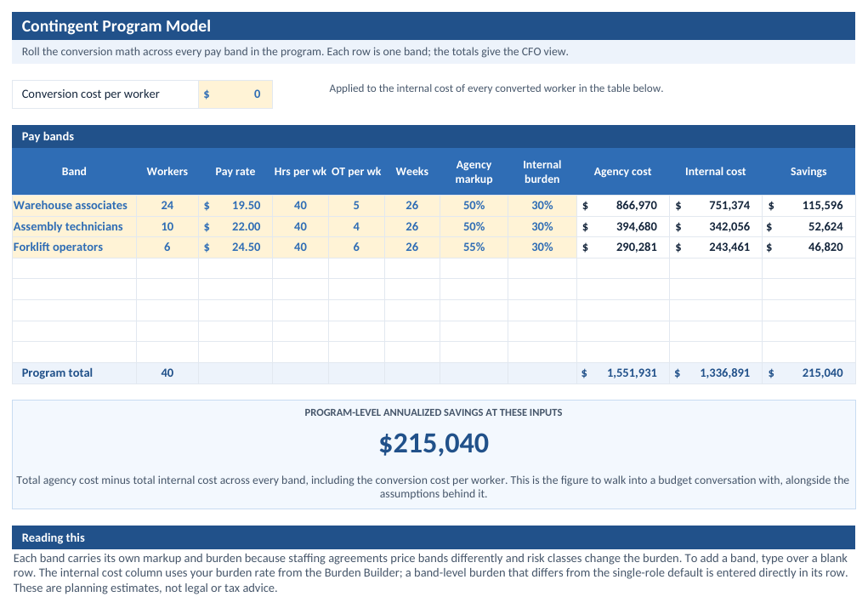Select Forklift operators OT per wk value
This screenshot has height=608, width=868.
(x=356, y=247)
